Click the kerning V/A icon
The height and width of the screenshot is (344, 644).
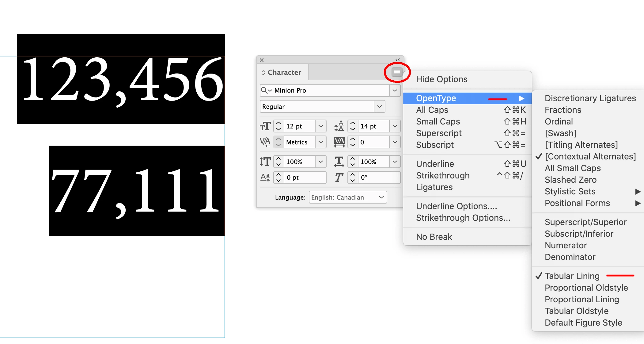[265, 142]
